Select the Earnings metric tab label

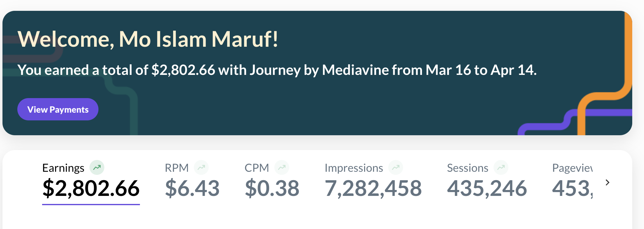pyautogui.click(x=63, y=168)
